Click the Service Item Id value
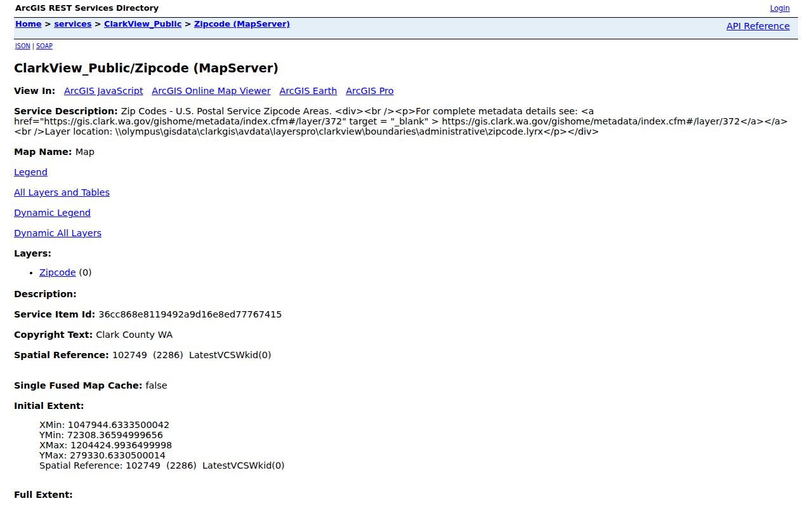Viewport: 812px width, 508px height. [x=190, y=314]
